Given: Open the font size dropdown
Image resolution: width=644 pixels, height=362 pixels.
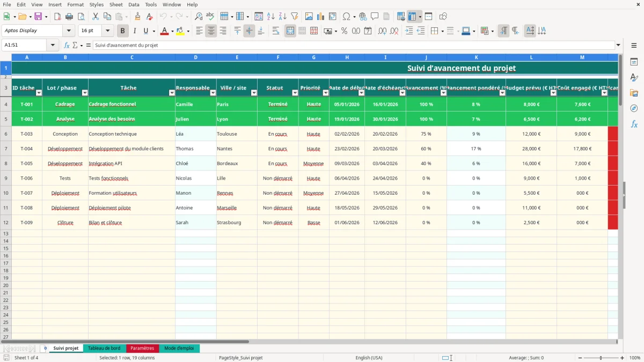Looking at the screenshot, I should pos(107,31).
